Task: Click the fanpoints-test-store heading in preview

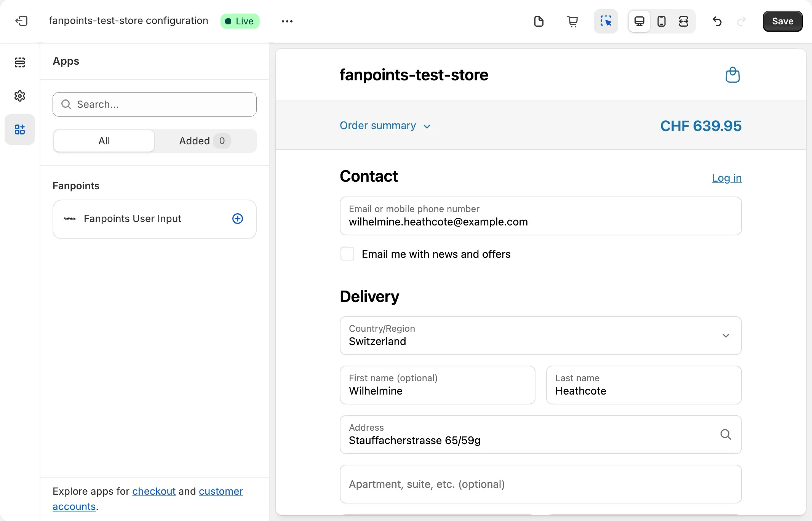Action: point(414,75)
